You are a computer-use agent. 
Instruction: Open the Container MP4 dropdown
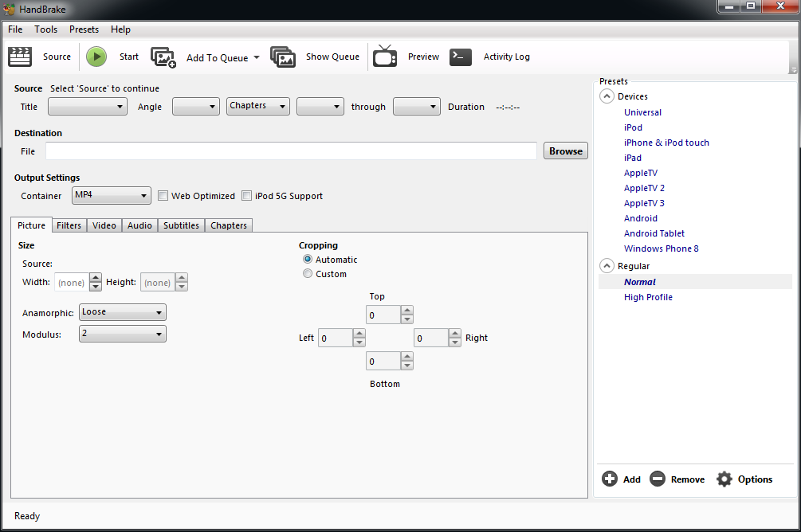coord(112,196)
